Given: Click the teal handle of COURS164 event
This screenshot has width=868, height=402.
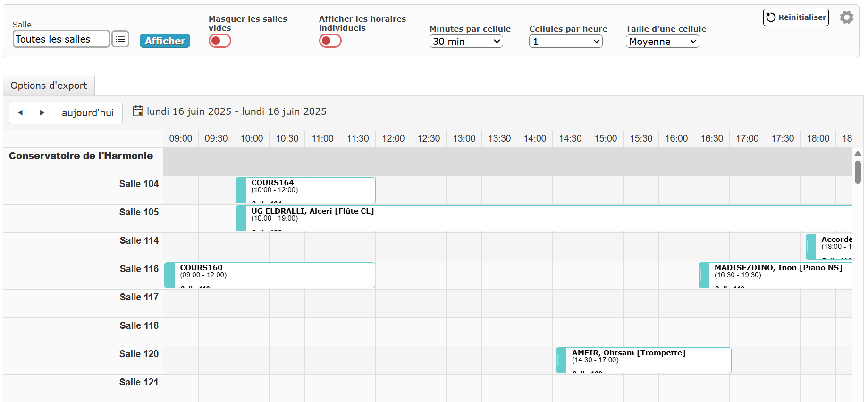Looking at the screenshot, I should (x=241, y=190).
